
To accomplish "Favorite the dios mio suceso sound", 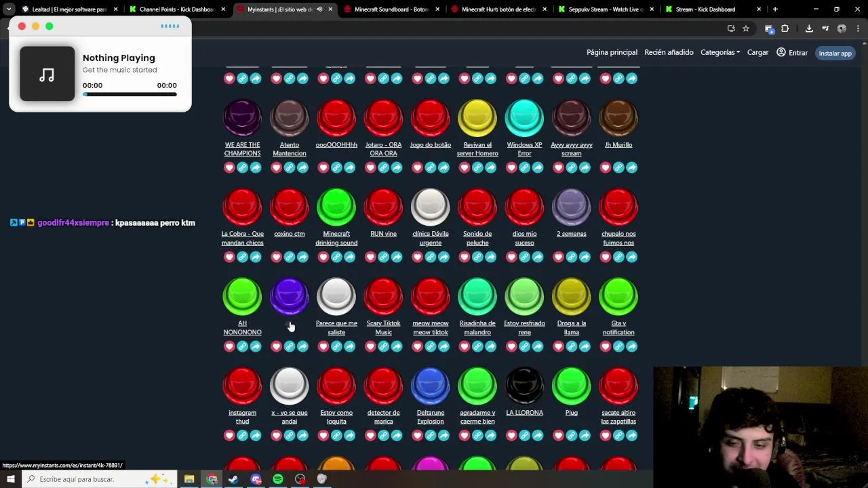I will [x=511, y=257].
